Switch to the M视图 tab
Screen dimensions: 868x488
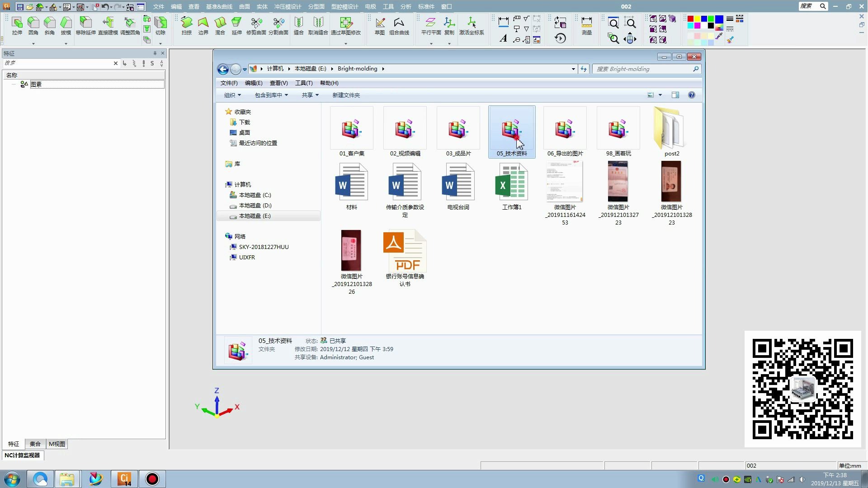click(57, 444)
